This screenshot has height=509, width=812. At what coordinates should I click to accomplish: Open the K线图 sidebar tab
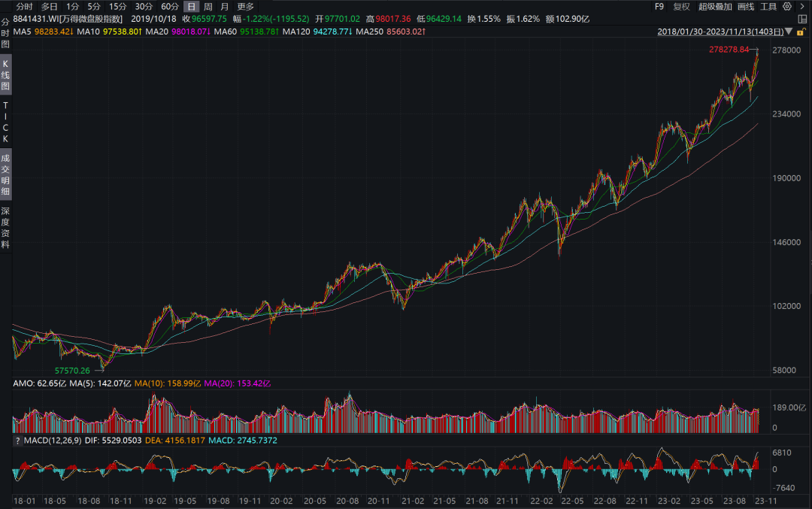(5, 75)
